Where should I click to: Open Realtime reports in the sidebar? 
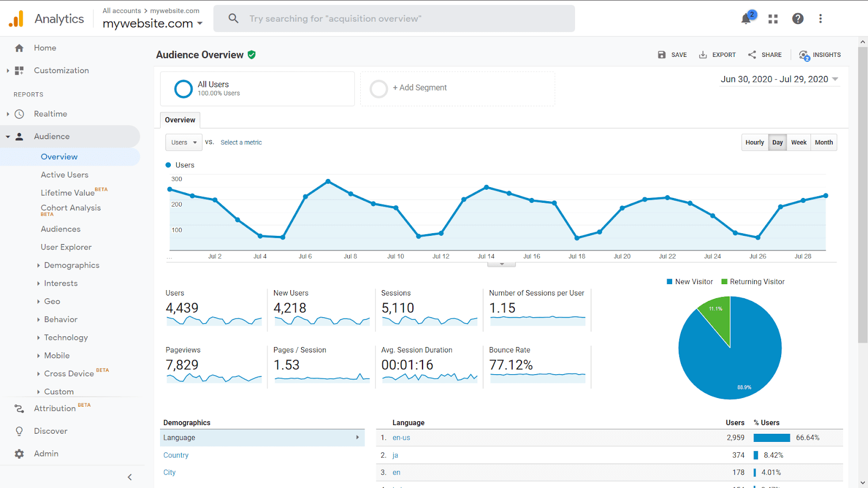click(51, 114)
